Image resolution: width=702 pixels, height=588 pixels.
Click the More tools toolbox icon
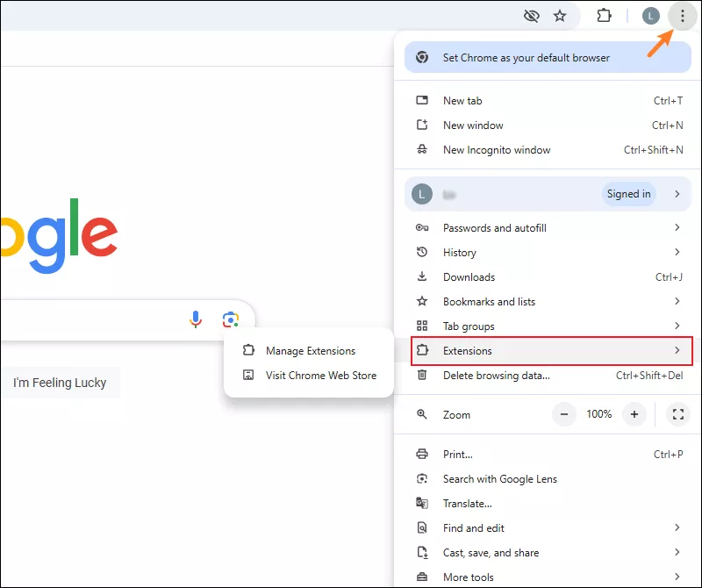coord(422,577)
